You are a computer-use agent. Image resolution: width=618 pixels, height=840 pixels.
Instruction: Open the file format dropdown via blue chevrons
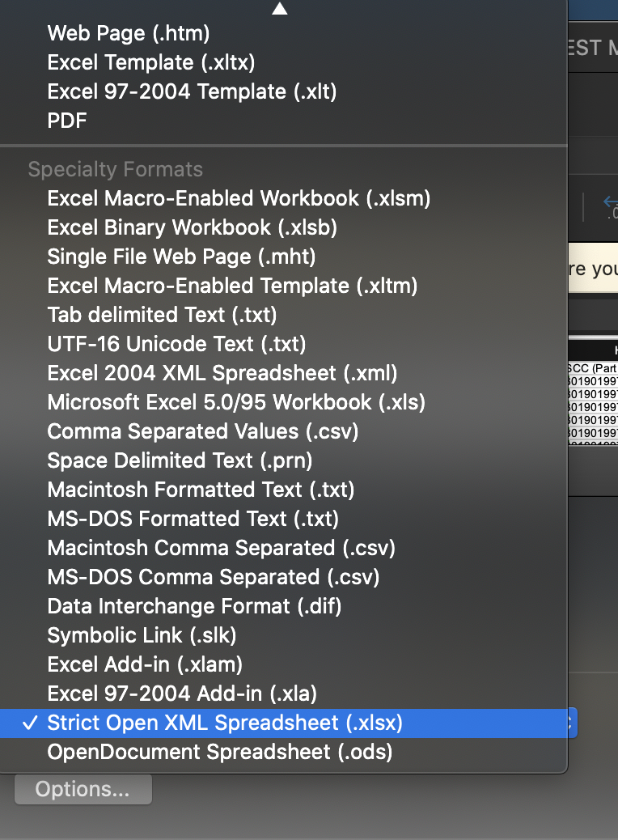tap(571, 723)
